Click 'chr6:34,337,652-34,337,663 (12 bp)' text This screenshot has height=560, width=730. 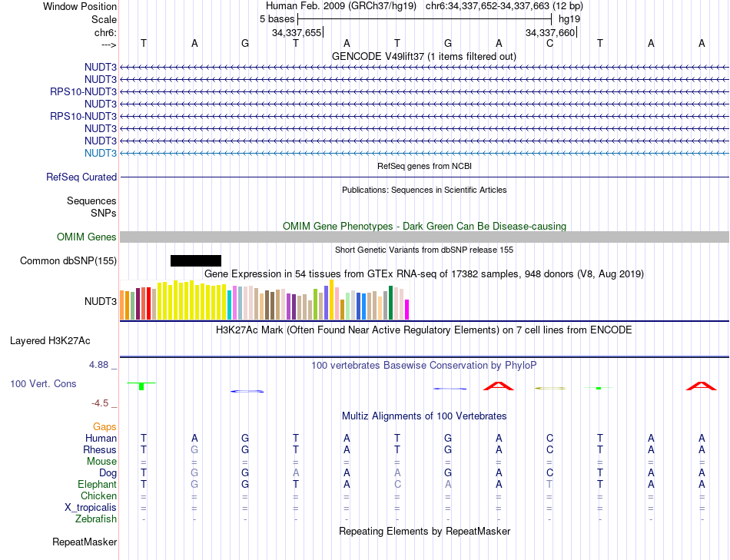click(x=504, y=6)
